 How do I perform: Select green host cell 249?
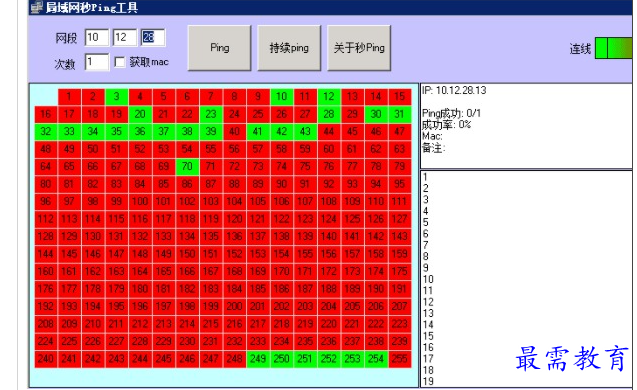pyautogui.click(x=258, y=359)
